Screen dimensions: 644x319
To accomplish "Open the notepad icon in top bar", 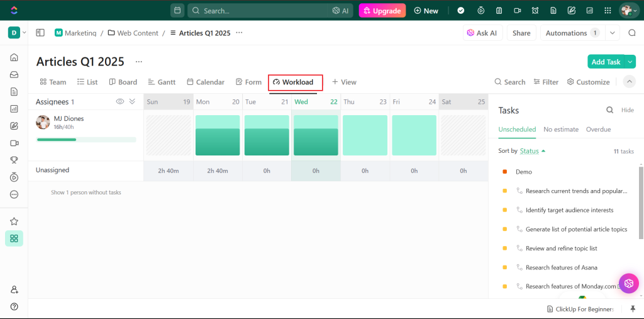I will (x=499, y=11).
